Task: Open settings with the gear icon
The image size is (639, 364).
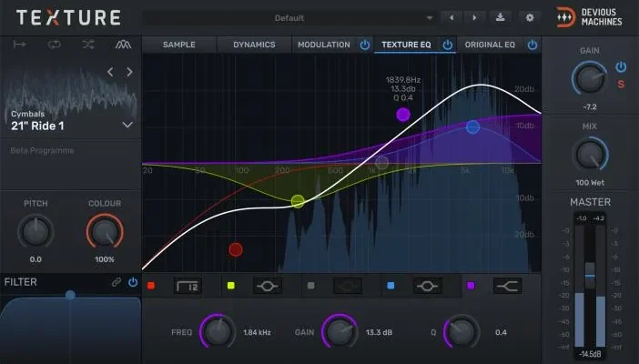Action: (529, 17)
